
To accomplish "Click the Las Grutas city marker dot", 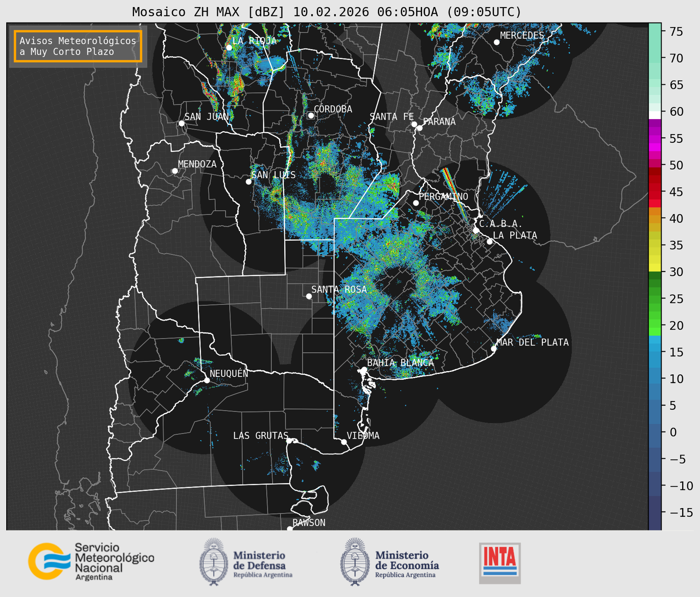I will pos(289,441).
